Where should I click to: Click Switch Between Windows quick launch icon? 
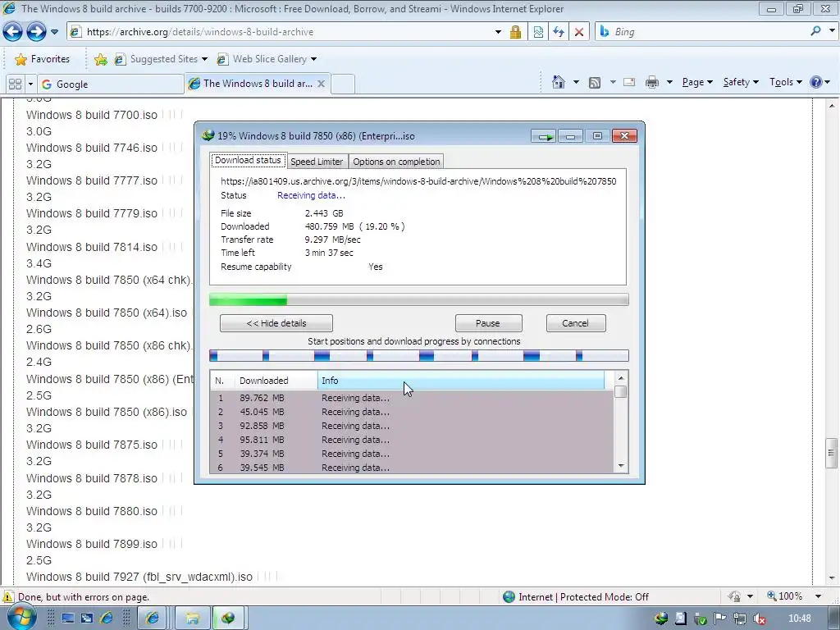pos(87,619)
